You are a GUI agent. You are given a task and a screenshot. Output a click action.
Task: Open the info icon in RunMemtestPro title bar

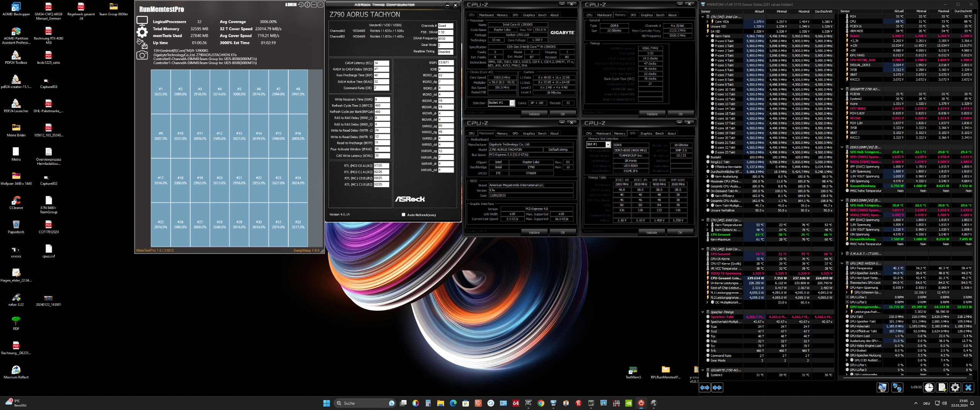coord(307,5)
